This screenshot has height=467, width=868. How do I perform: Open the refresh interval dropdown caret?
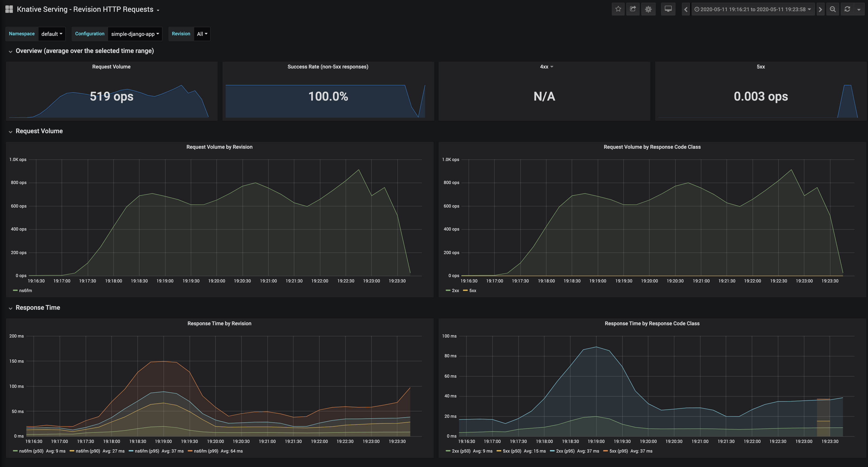tap(859, 9)
